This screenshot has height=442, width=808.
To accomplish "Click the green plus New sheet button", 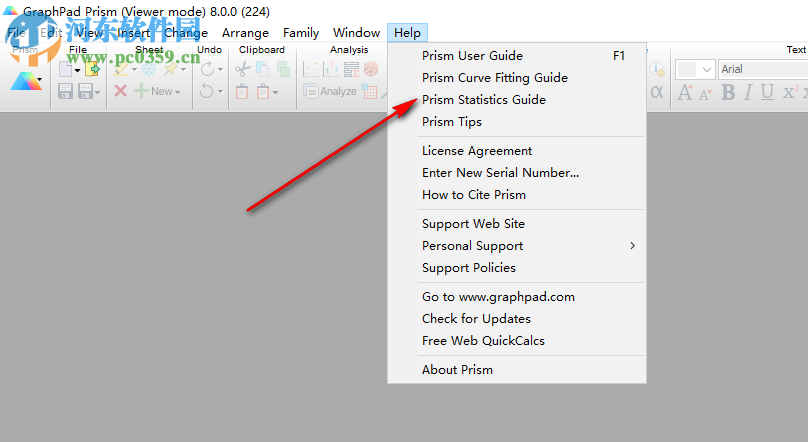I will coord(157,91).
